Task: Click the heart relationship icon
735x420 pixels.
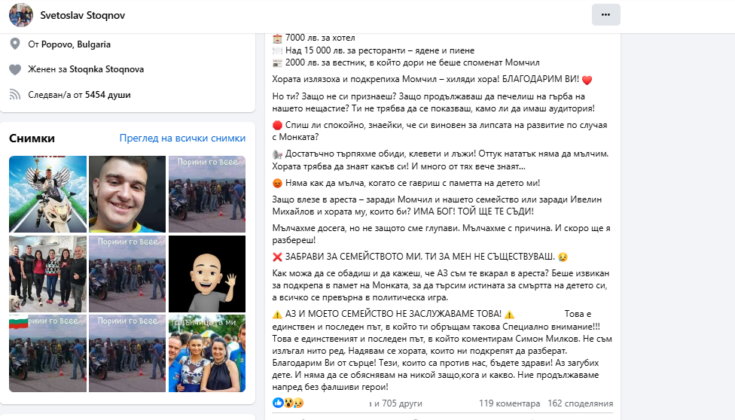Action: 15,69
